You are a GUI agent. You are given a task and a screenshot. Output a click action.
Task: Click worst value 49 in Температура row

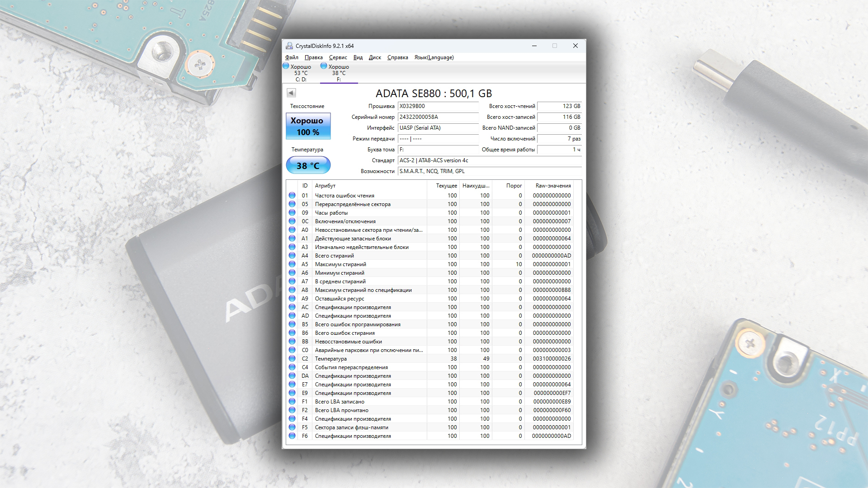pyautogui.click(x=486, y=359)
